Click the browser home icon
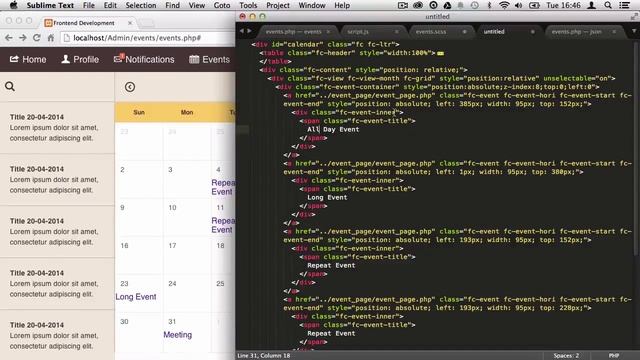640x360 pixels. [x=51, y=38]
